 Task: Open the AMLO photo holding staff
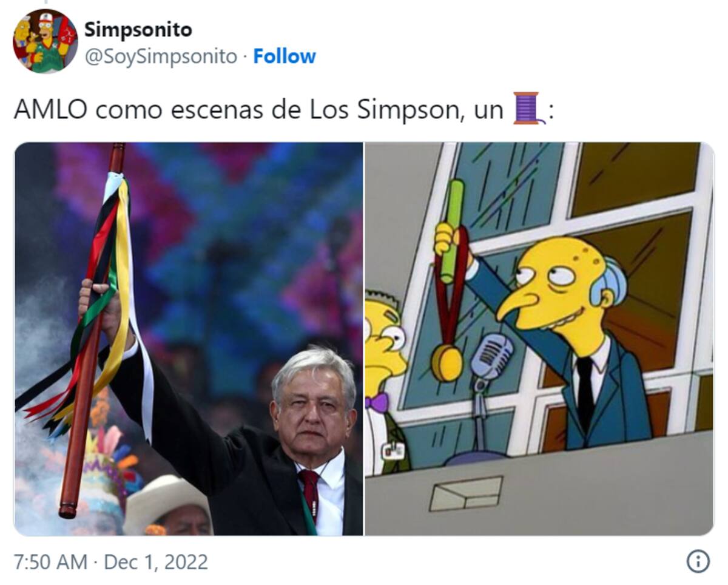188,339
